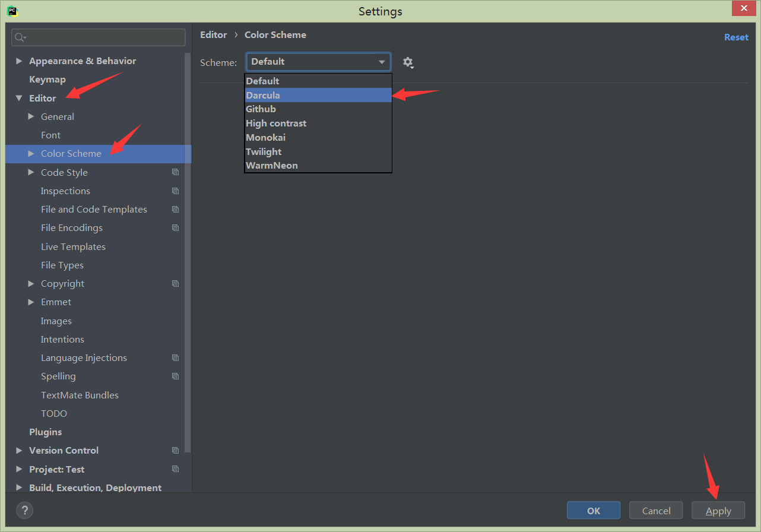The width and height of the screenshot is (761, 532).
Task: Choose Monokai in the scheme list
Action: 318,137
